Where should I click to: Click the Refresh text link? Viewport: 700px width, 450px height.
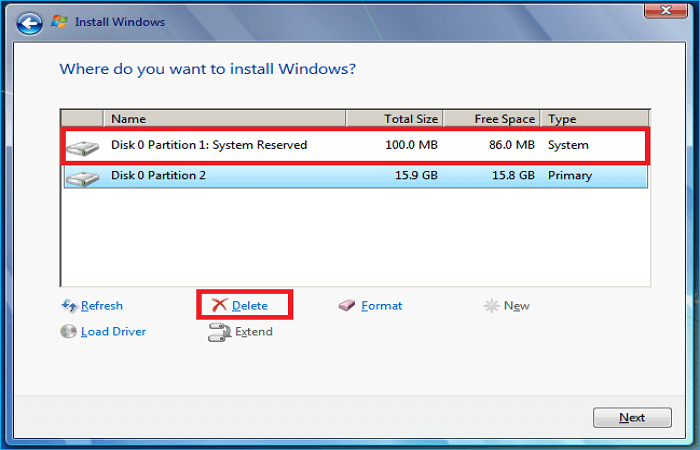[x=102, y=306]
